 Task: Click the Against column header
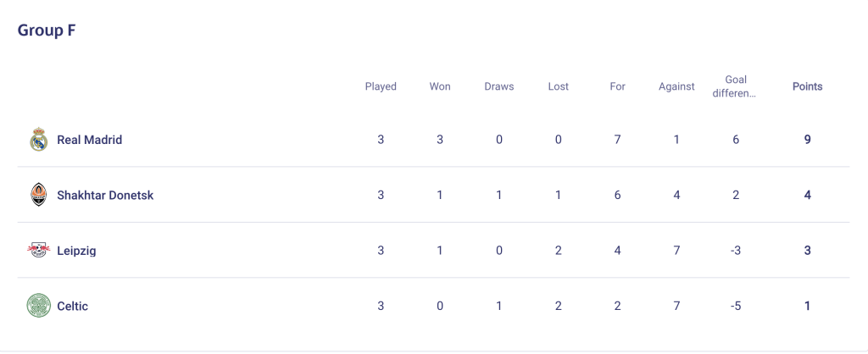[676, 86]
